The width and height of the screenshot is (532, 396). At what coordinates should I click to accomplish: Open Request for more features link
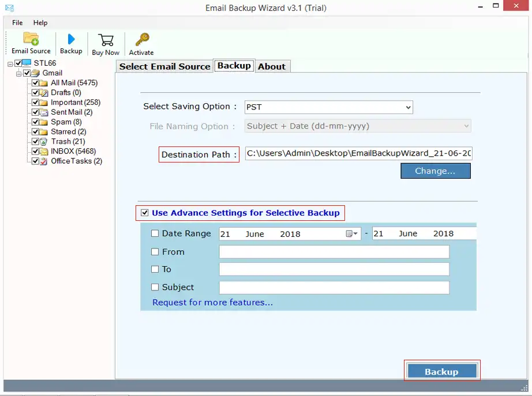tap(212, 303)
